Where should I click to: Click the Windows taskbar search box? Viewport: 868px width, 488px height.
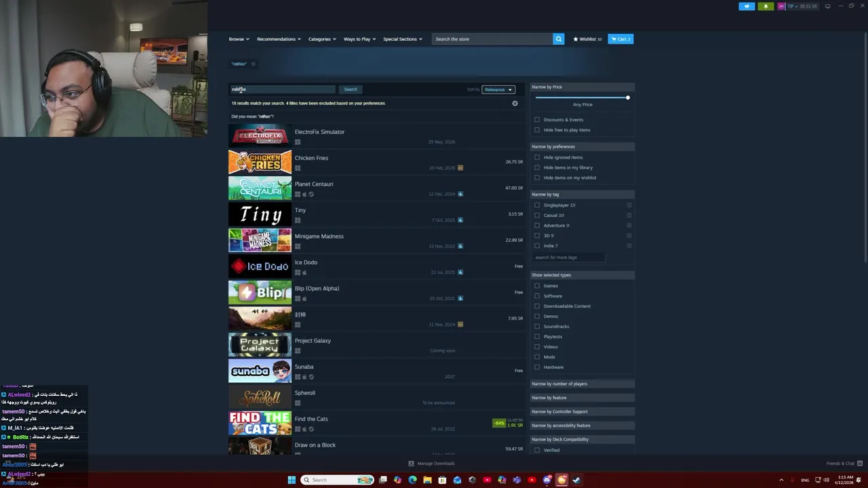(338, 480)
